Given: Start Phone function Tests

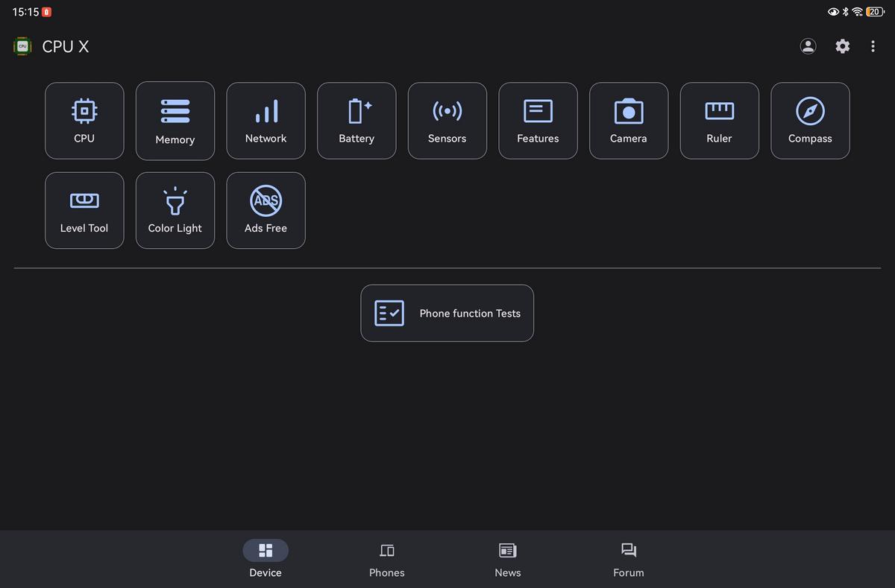Looking at the screenshot, I should (x=447, y=313).
